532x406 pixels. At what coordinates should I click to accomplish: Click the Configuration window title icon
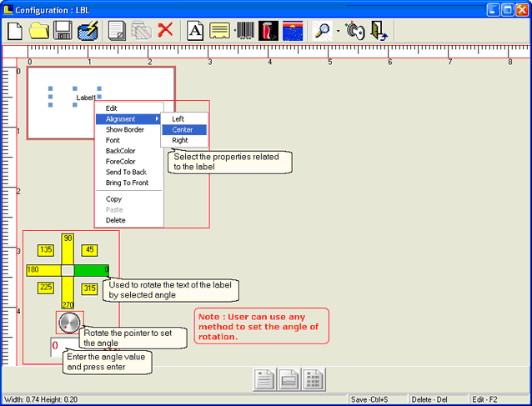pyautogui.click(x=8, y=10)
